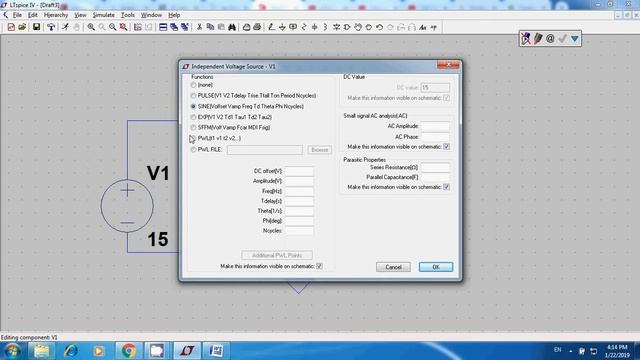Open the Hierarchy menu
The height and width of the screenshot is (360, 640).
click(x=56, y=15)
